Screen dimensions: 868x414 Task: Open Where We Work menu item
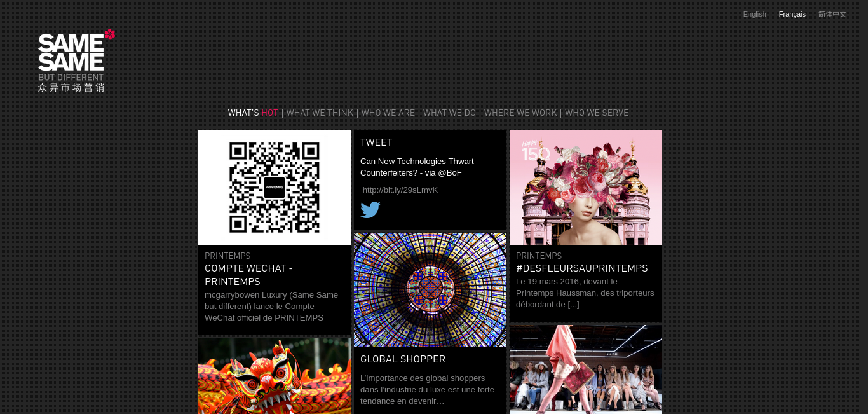tap(520, 113)
